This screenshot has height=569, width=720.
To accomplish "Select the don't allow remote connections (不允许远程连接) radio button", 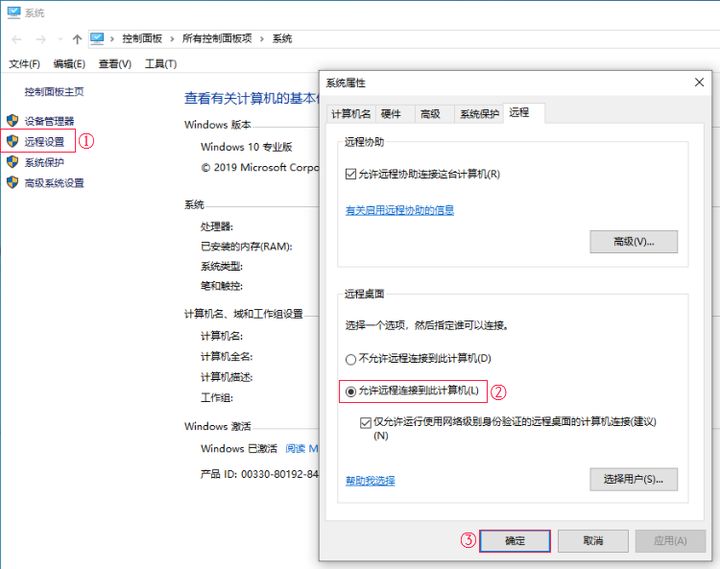I will [350, 358].
